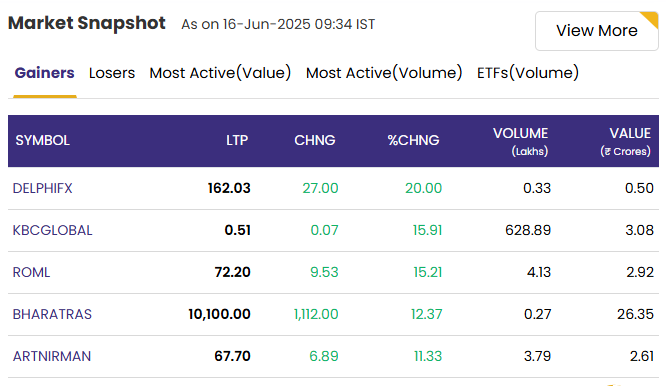
Task: Switch to the Losers tab
Action: [x=112, y=73]
